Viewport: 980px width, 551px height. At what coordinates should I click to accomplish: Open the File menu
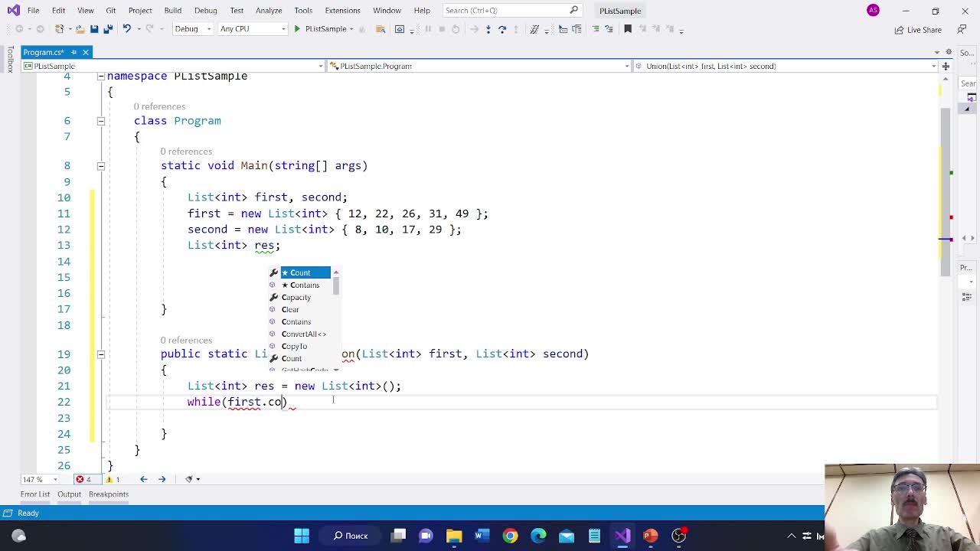34,11
